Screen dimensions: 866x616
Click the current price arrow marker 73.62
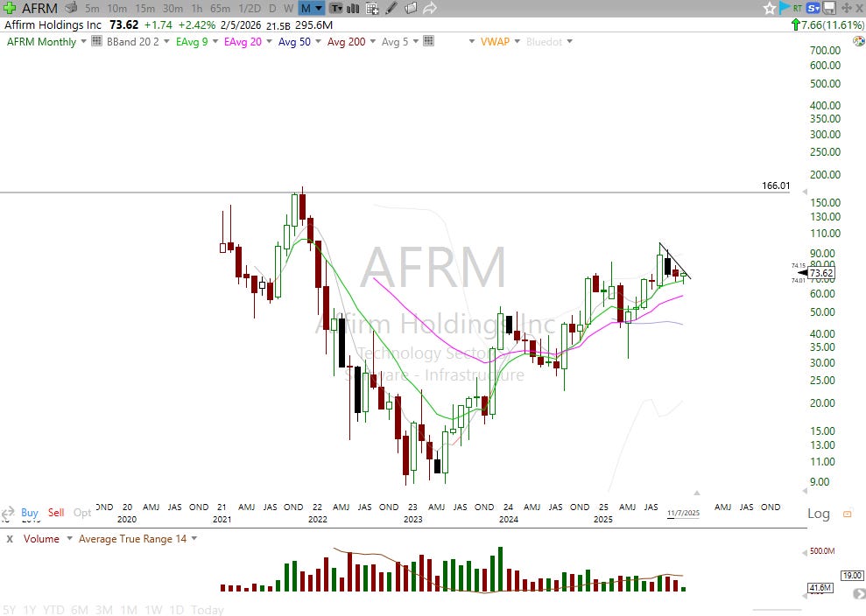[x=816, y=273]
